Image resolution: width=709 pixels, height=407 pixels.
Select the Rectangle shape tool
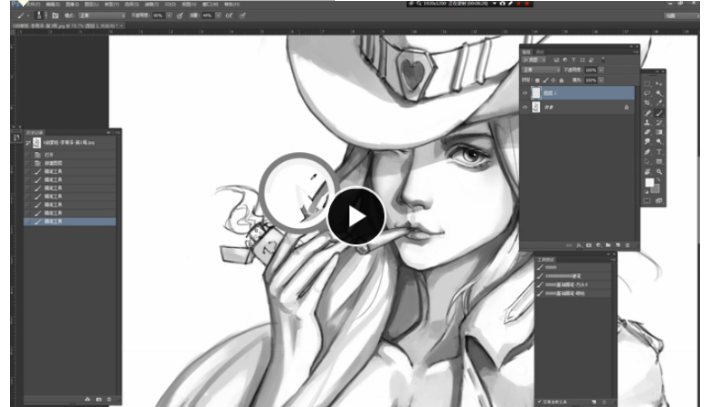(659, 161)
